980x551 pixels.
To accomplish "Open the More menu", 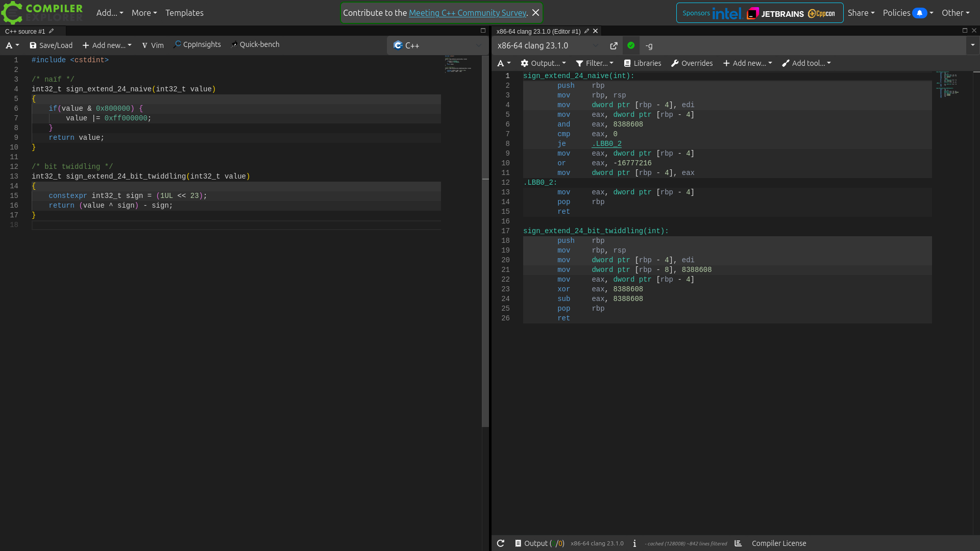I will pyautogui.click(x=144, y=13).
